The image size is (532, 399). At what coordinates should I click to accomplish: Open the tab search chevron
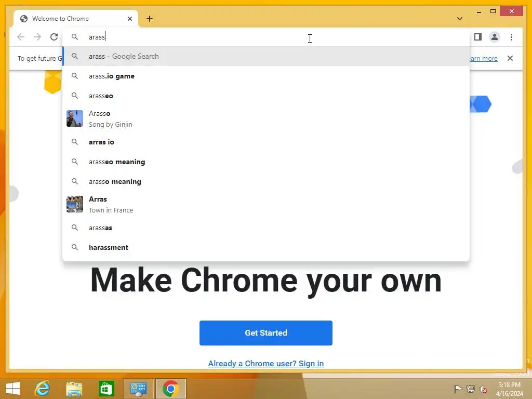pos(460,19)
